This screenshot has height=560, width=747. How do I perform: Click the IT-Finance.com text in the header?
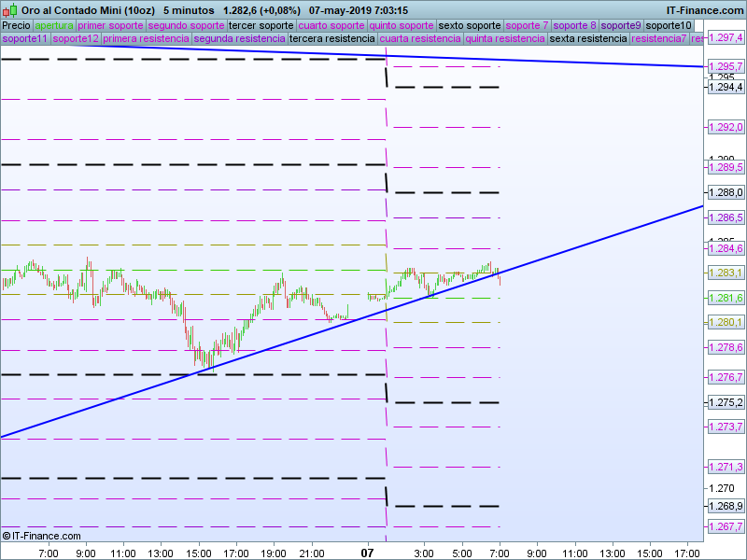[x=705, y=10]
